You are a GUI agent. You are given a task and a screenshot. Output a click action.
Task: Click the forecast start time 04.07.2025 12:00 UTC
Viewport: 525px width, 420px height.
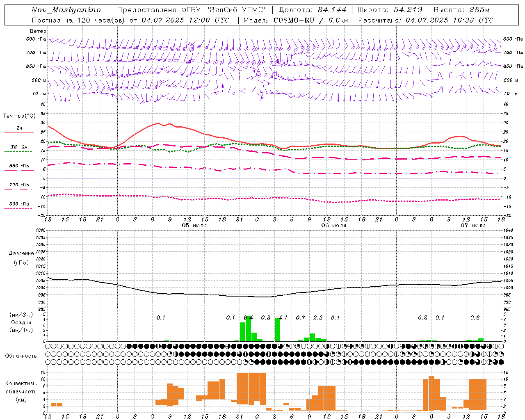(x=185, y=20)
